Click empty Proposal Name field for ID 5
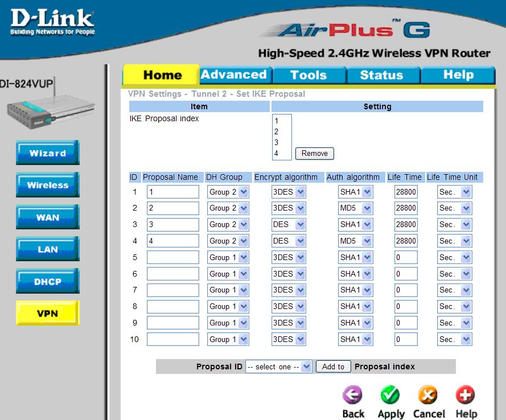 pos(173,257)
